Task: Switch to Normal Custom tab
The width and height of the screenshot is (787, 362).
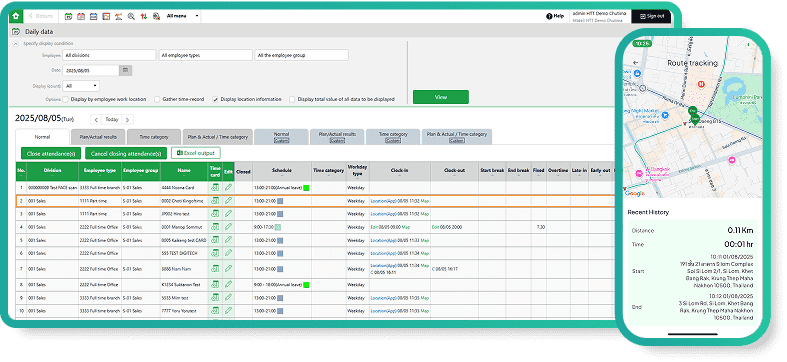Action: tap(281, 137)
